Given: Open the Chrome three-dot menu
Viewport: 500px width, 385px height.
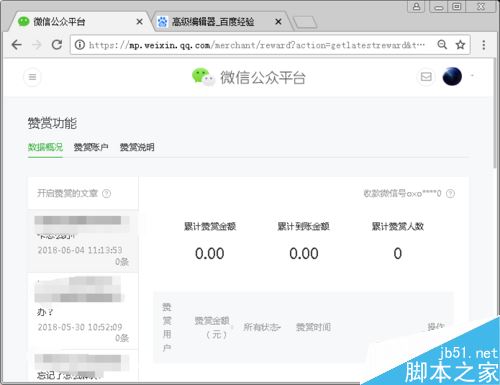Looking at the screenshot, I should [x=484, y=45].
